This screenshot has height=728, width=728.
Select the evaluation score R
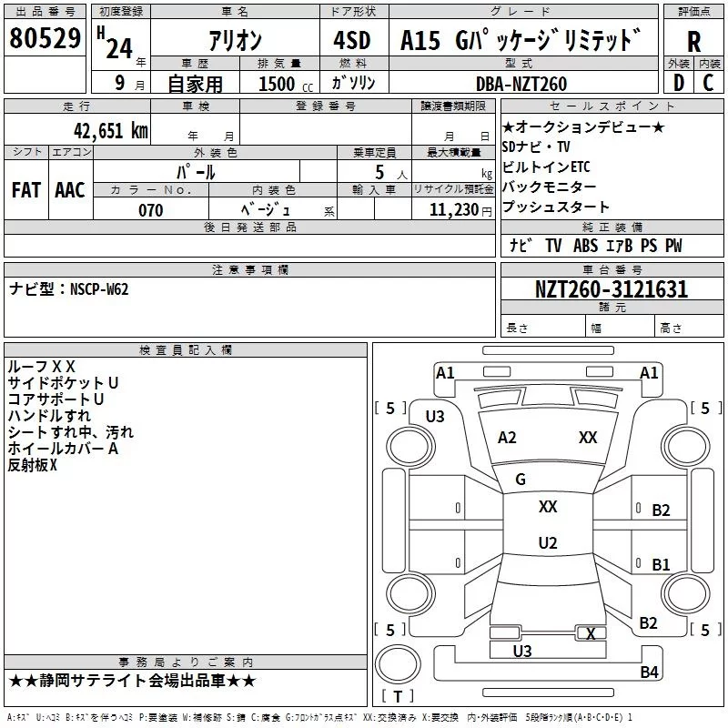(693, 41)
